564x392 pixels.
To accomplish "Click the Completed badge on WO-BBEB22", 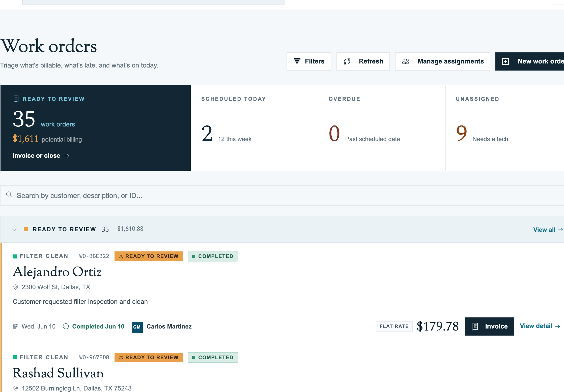I will tap(213, 256).
